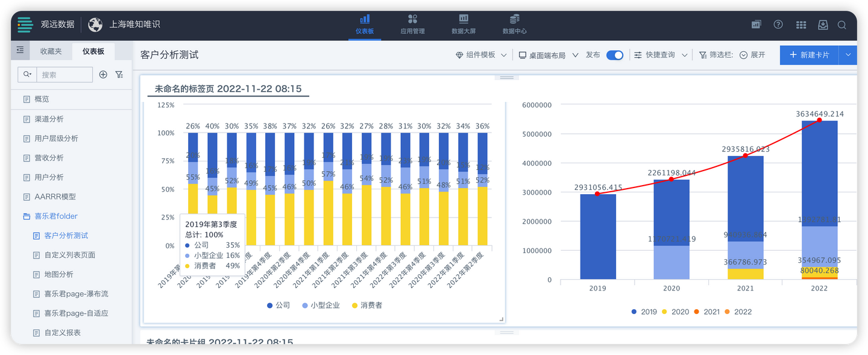
Task: Toggle the 2022 legend in right chart
Action: pyautogui.click(x=738, y=312)
